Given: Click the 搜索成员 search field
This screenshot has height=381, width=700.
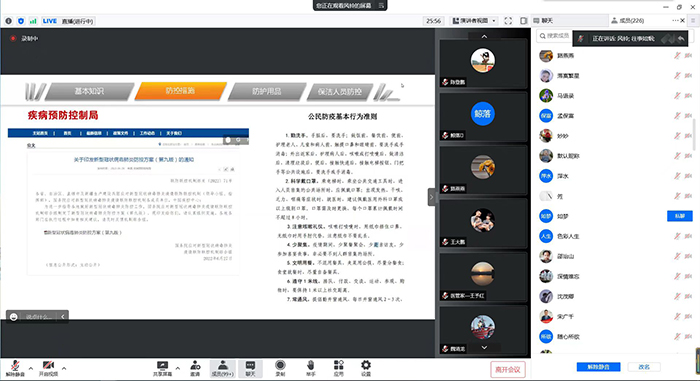Looking at the screenshot, I should [554, 36].
